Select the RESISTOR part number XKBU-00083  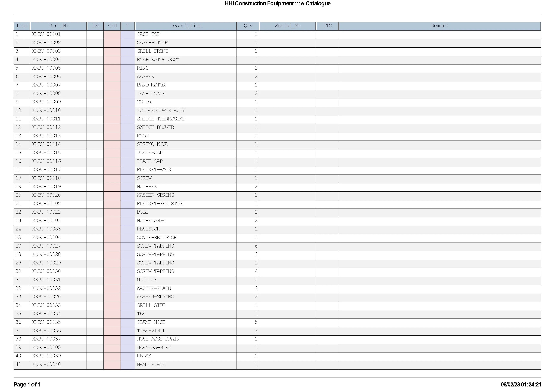coord(46,229)
